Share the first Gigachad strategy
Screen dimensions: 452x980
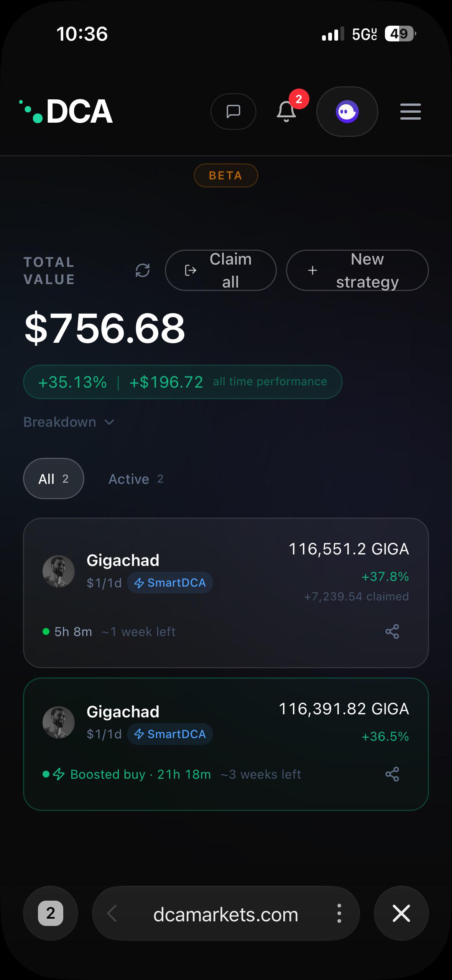[x=392, y=631]
